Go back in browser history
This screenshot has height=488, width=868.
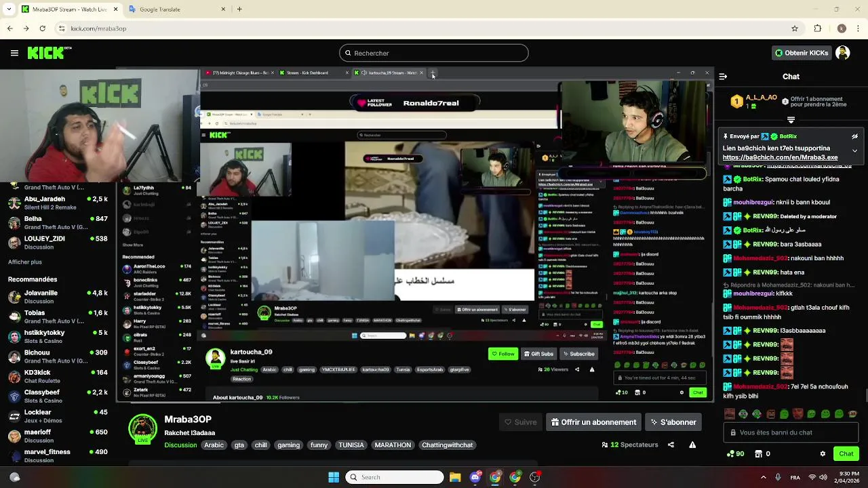[x=9, y=28]
